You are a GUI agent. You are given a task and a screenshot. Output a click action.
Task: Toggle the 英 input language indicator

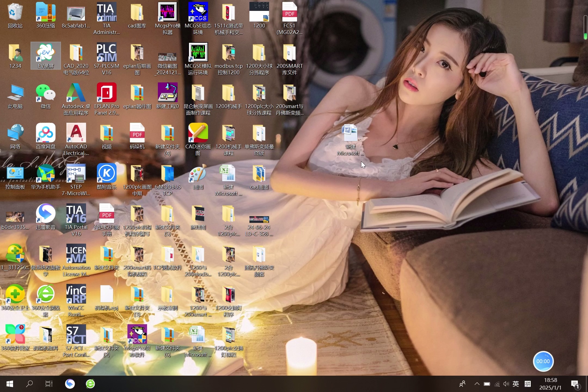tap(516, 384)
